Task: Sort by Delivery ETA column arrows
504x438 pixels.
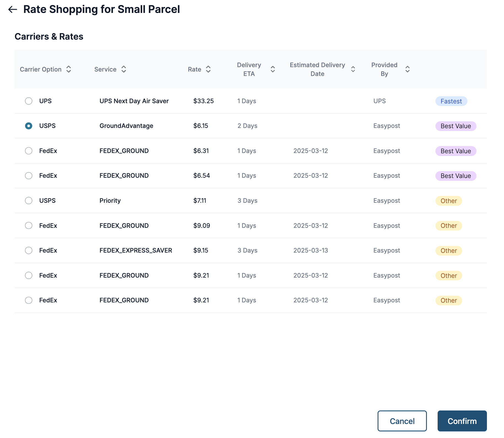Action: pyautogui.click(x=273, y=69)
